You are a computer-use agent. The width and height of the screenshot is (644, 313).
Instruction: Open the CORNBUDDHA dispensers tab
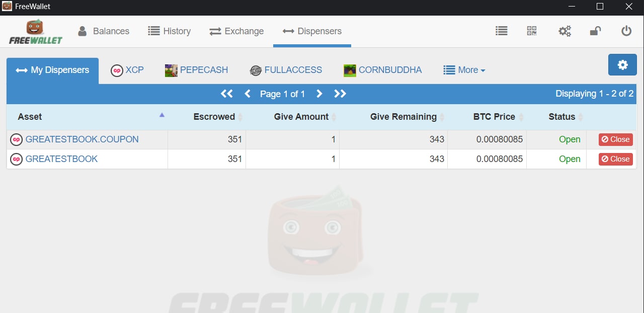pyautogui.click(x=382, y=70)
